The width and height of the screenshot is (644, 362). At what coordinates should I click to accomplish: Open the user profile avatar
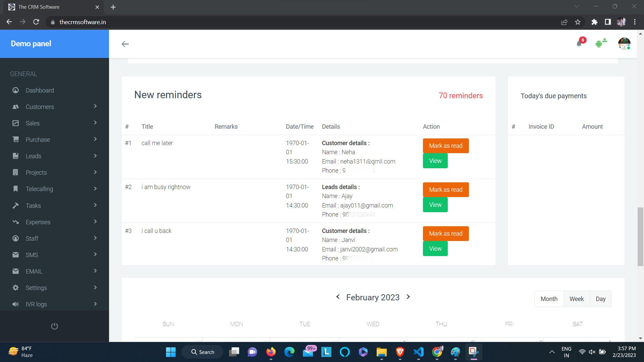coord(624,44)
